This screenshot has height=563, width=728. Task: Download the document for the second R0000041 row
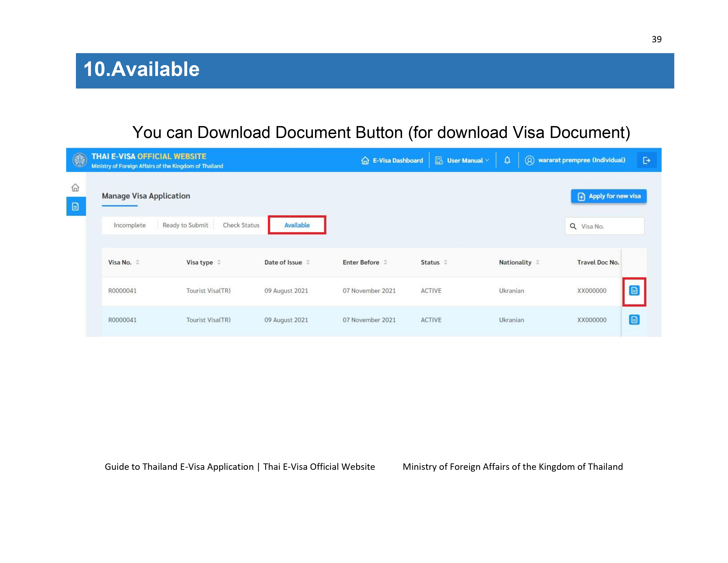(x=634, y=319)
